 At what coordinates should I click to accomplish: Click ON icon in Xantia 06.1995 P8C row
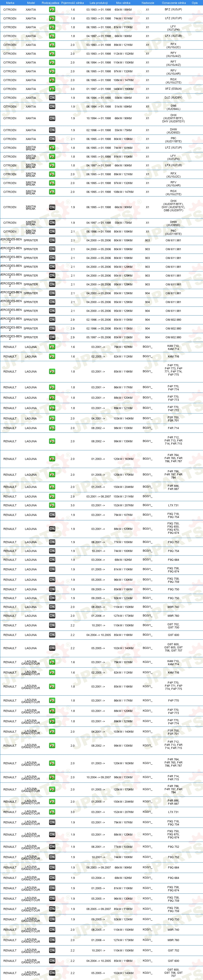click(52, 139)
